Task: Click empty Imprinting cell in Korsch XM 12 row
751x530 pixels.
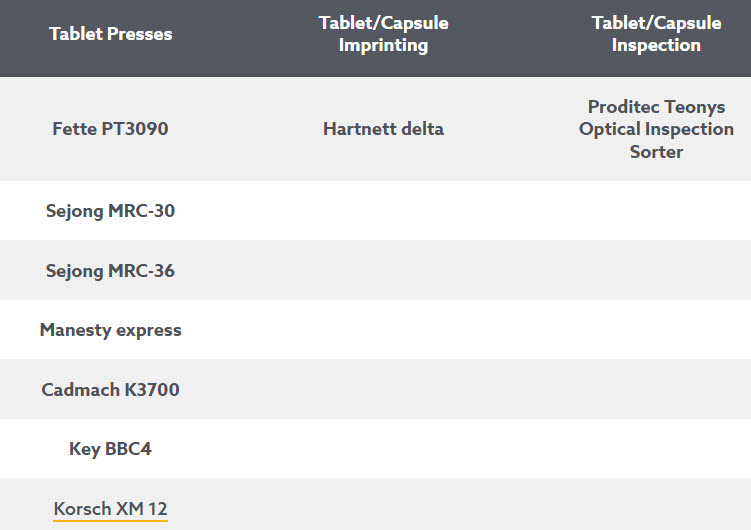Action: (x=383, y=505)
